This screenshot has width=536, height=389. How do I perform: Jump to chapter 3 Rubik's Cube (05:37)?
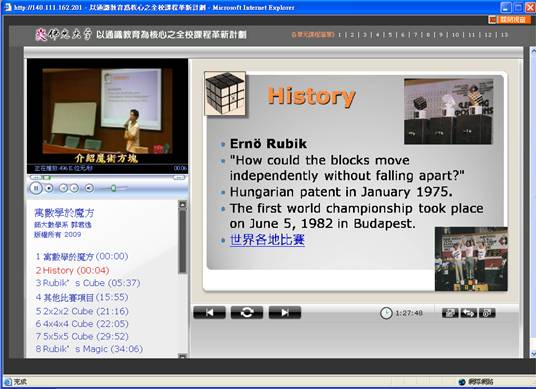88,283
